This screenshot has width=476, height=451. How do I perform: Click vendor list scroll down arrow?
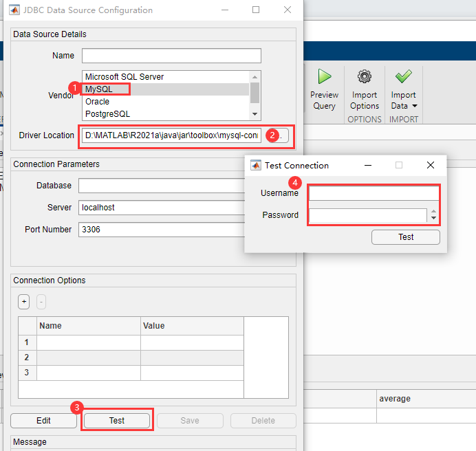(x=255, y=114)
